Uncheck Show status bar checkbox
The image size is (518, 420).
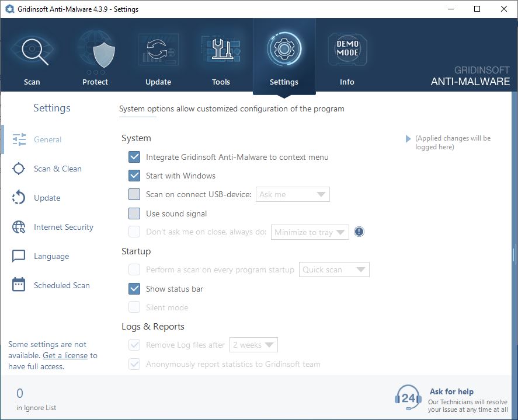[134, 289]
